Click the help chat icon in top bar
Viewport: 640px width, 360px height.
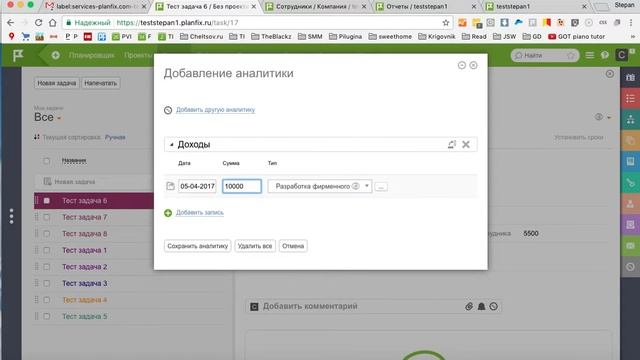point(605,55)
